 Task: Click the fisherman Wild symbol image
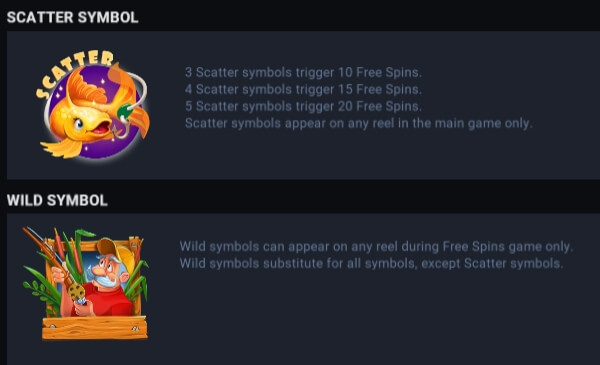pos(86,283)
